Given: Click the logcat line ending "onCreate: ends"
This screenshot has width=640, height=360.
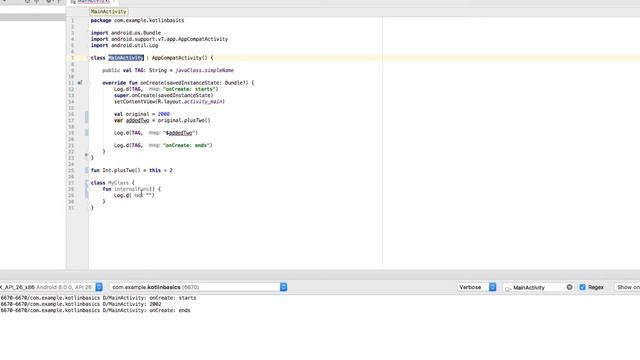Looking at the screenshot, I should click(95, 310).
